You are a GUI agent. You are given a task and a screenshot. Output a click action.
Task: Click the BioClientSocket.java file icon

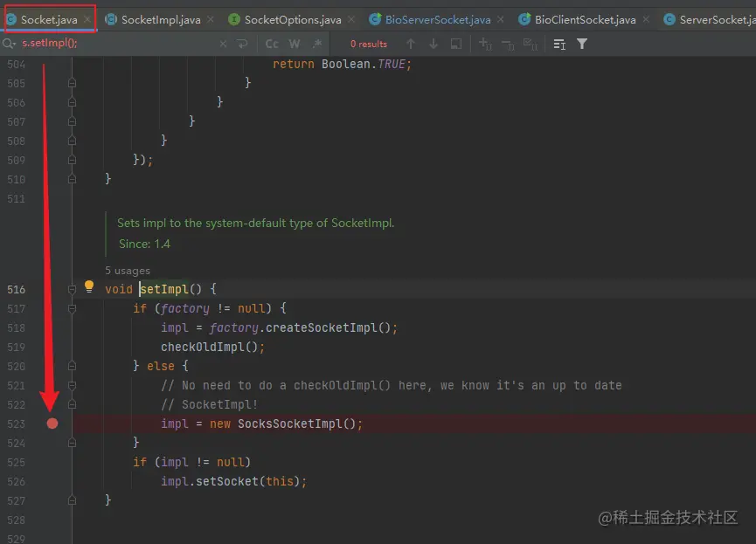tap(524, 19)
